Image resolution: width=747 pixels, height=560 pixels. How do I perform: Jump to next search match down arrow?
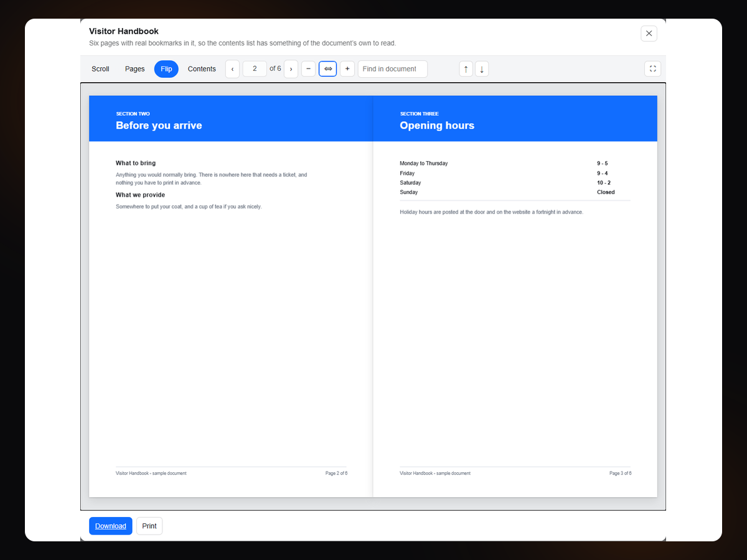tap(482, 69)
